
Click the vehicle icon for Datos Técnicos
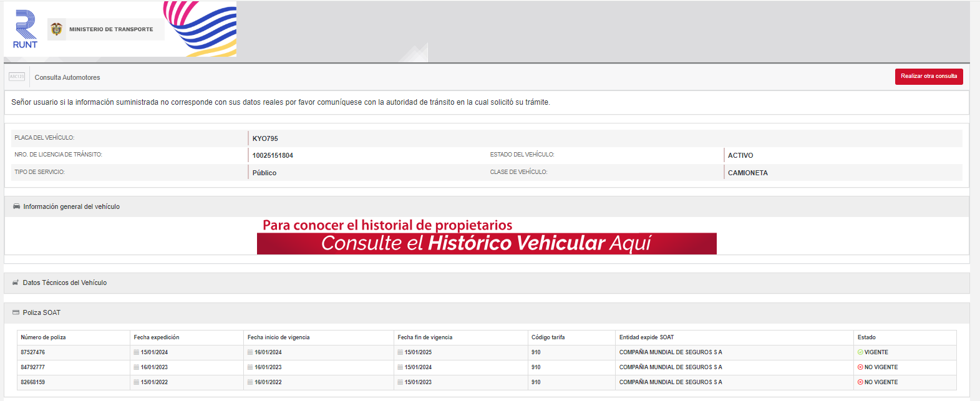click(x=16, y=283)
